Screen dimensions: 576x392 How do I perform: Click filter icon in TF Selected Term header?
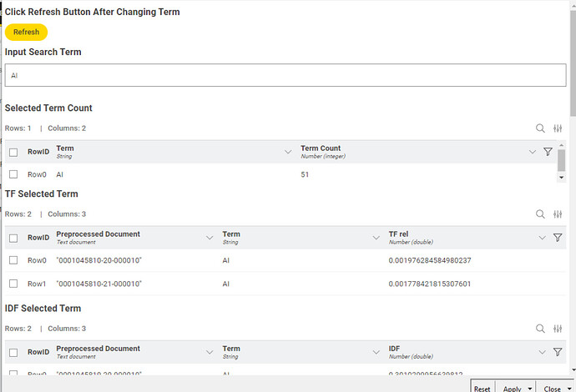(557, 238)
